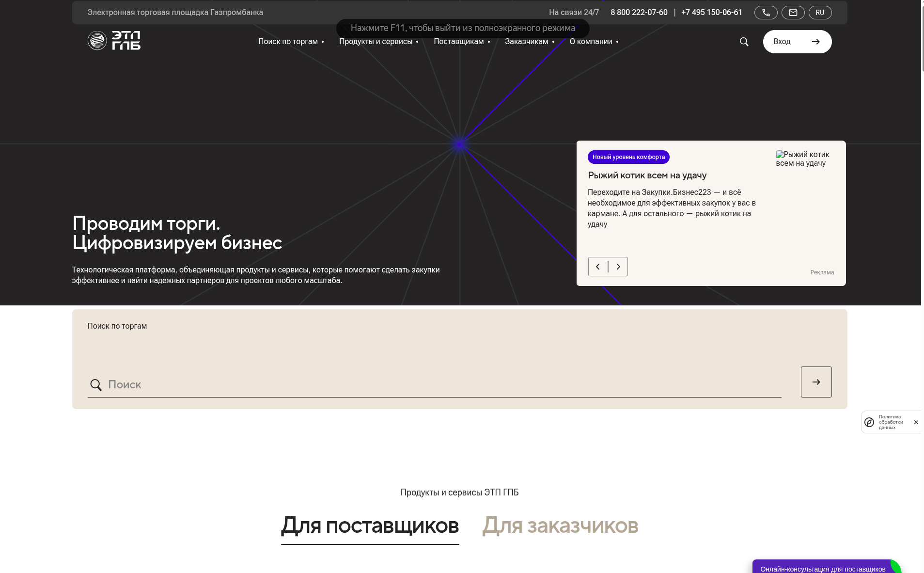Open the Политика обработки данных notice
This screenshot has width=924, height=573.
tap(891, 422)
